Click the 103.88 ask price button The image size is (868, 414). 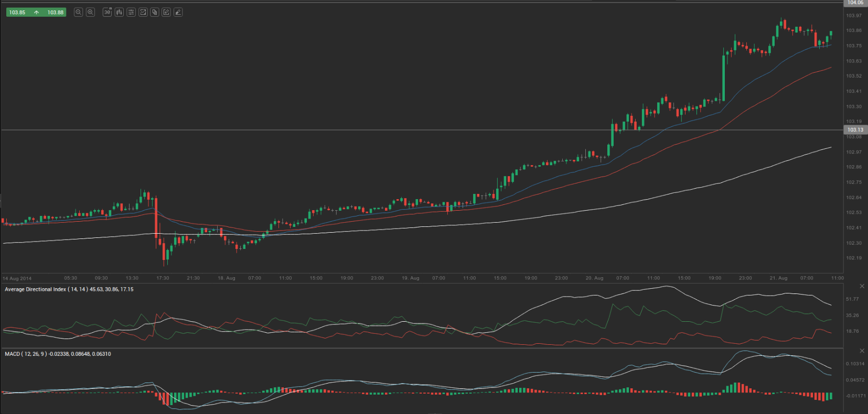(55, 12)
